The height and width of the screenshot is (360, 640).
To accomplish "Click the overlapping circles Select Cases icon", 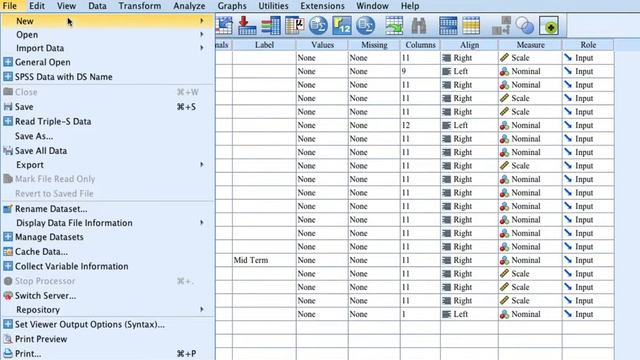I will (524, 26).
